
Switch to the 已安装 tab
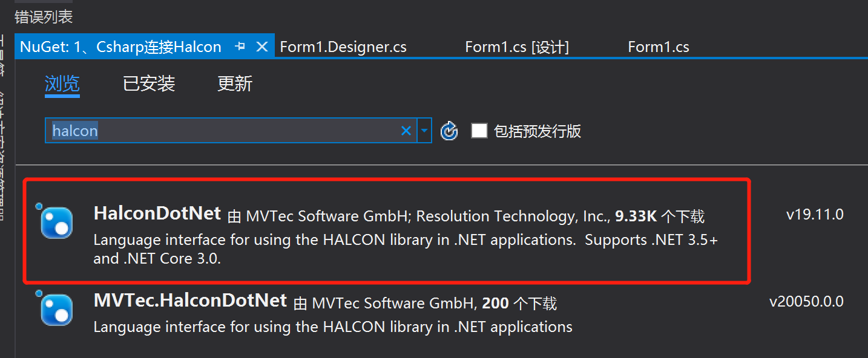[148, 83]
